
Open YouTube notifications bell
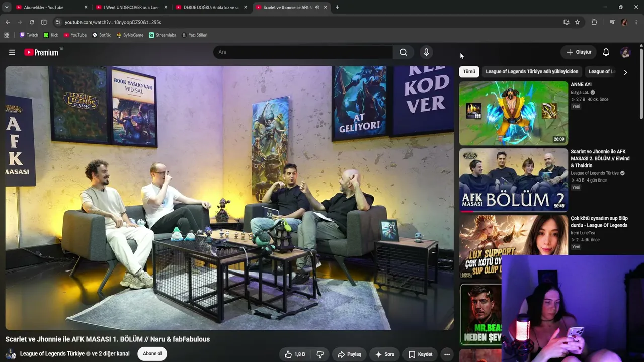[x=606, y=52]
